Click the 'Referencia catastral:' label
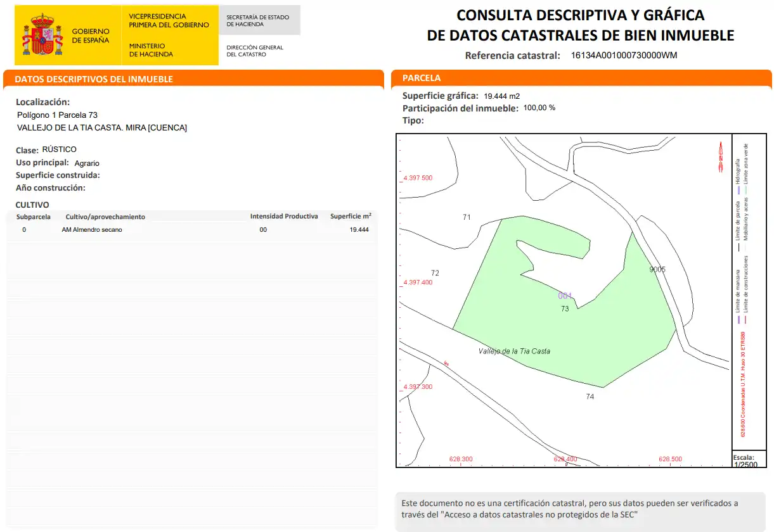The width and height of the screenshot is (774, 532). [x=513, y=55]
